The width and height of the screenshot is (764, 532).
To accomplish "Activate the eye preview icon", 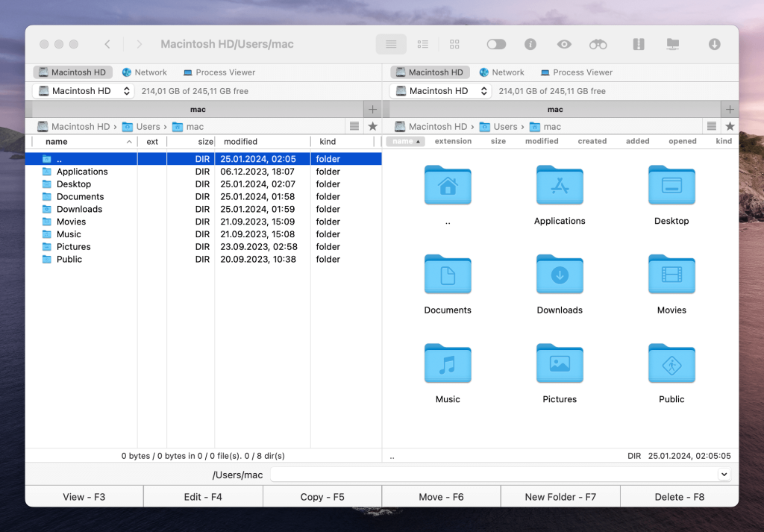I will coord(563,44).
